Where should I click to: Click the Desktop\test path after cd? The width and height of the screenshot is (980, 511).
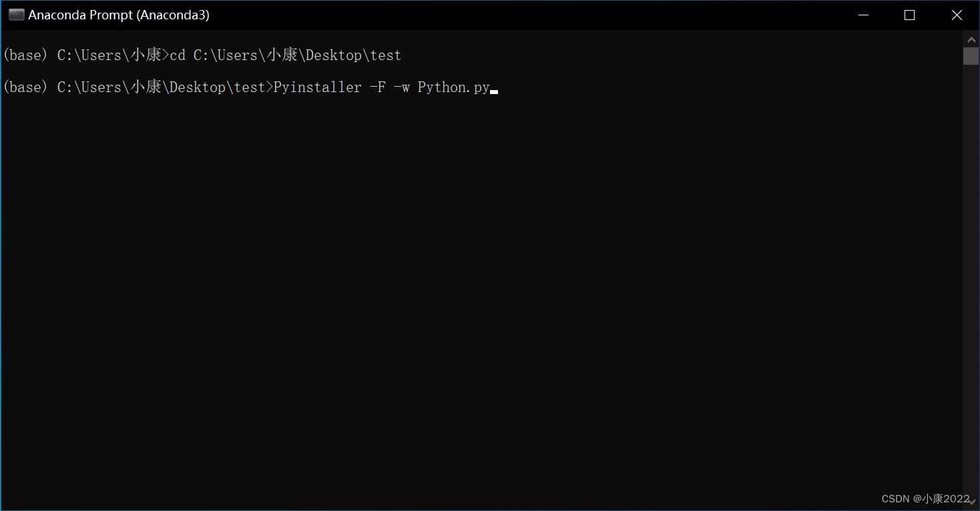(x=353, y=55)
